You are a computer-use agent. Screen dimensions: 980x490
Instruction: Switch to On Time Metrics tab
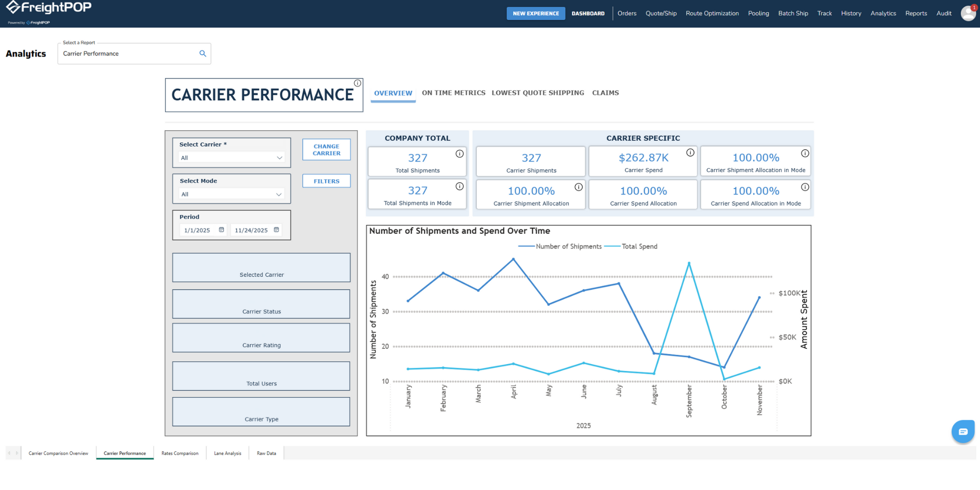pos(454,93)
